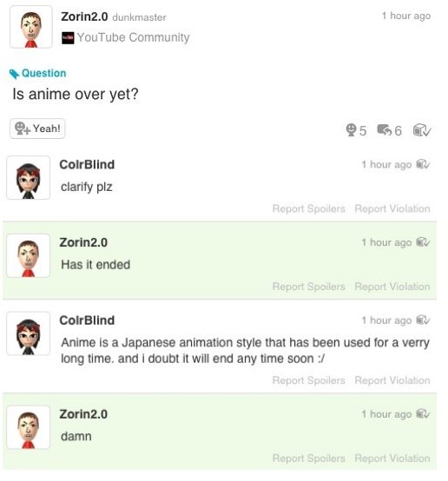Click the played-game icon on main post
Screen dimensions: 448x481
pyautogui.click(x=422, y=130)
